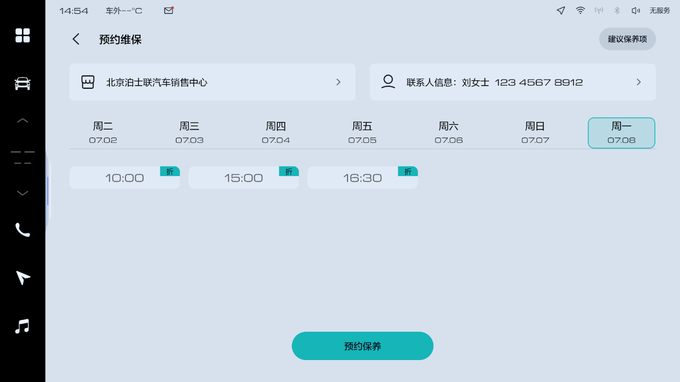Decrease temperature with sidebar down chevron
The height and width of the screenshot is (382, 680).
pyautogui.click(x=23, y=193)
